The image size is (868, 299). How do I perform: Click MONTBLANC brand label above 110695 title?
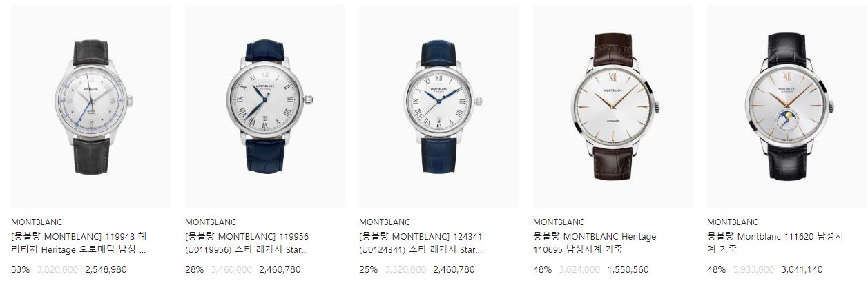[x=559, y=222]
